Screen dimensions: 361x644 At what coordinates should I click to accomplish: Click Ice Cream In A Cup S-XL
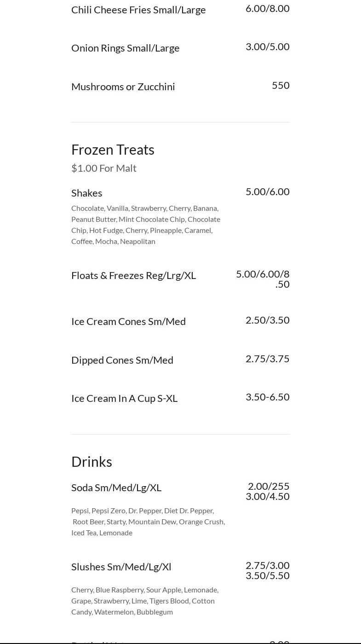[124, 398]
